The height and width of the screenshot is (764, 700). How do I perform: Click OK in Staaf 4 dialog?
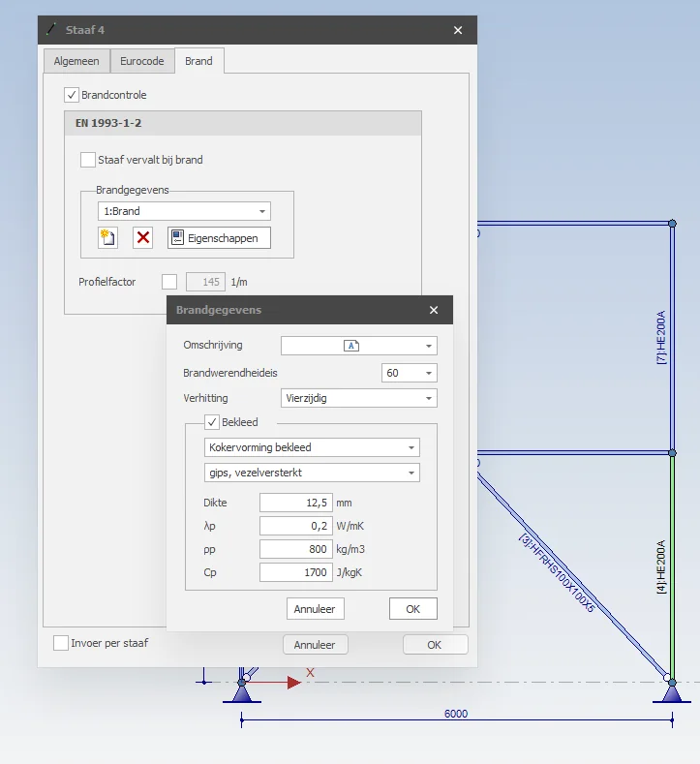coord(435,645)
